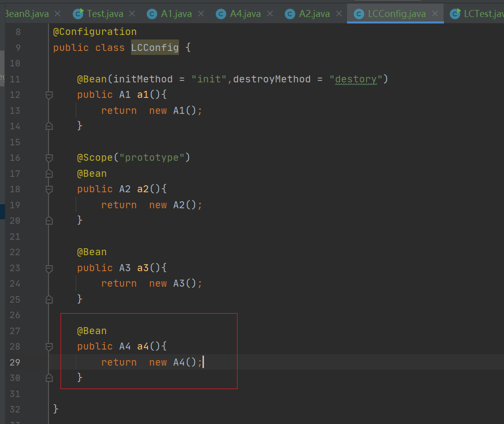Click the Test.java runnable class icon
504x424 pixels.
78,14
